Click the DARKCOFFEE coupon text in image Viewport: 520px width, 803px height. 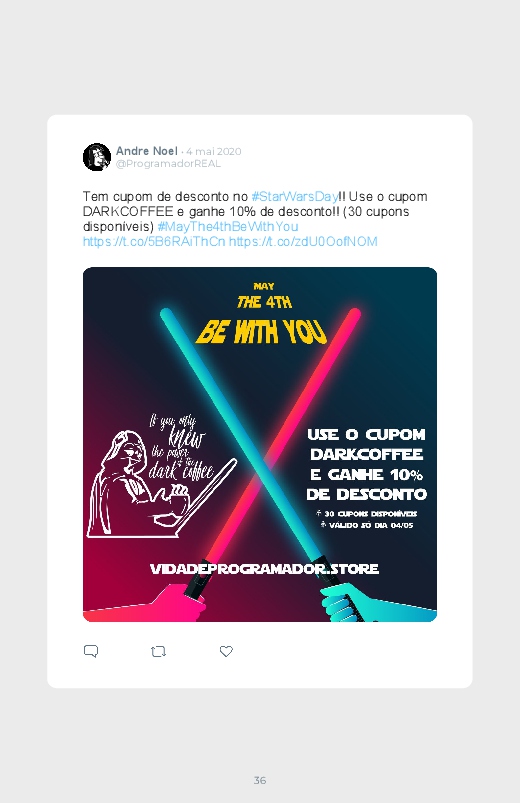(366, 454)
